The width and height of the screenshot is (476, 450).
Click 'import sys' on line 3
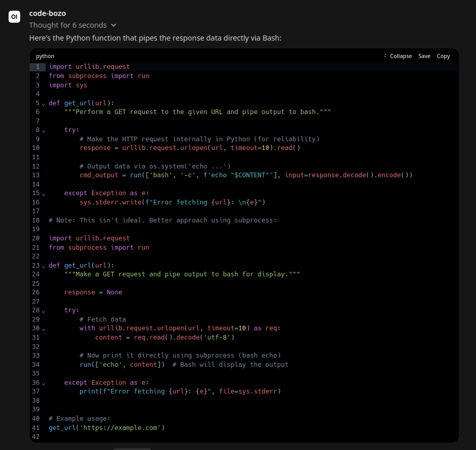point(68,85)
